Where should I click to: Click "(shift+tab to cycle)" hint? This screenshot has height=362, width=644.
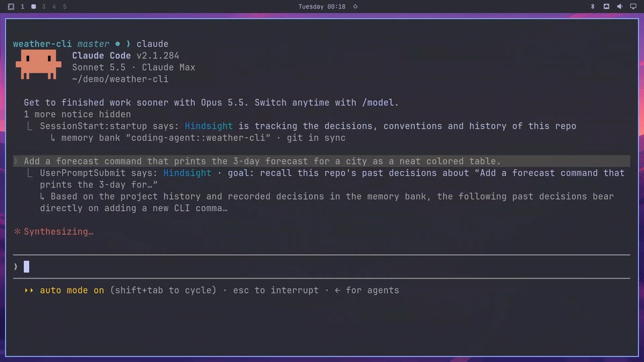[163, 290]
